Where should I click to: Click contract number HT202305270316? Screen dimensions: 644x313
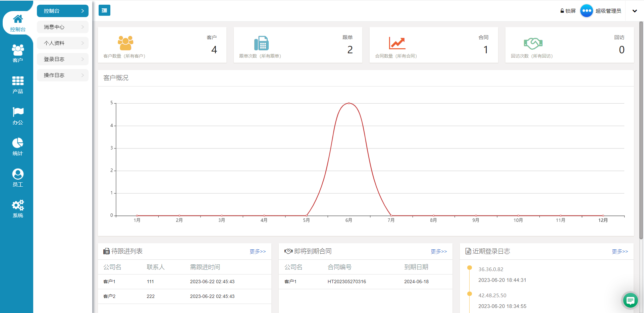tap(347, 282)
